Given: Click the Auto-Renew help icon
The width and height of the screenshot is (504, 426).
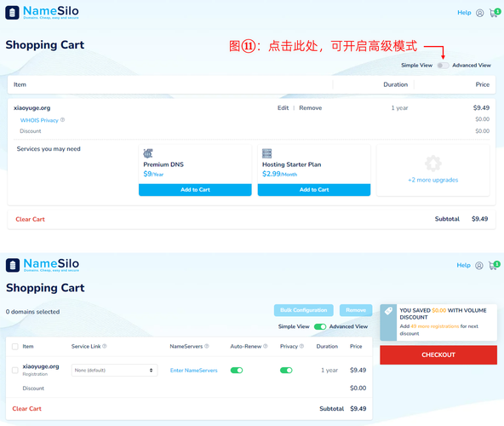Looking at the screenshot, I should 265,346.
